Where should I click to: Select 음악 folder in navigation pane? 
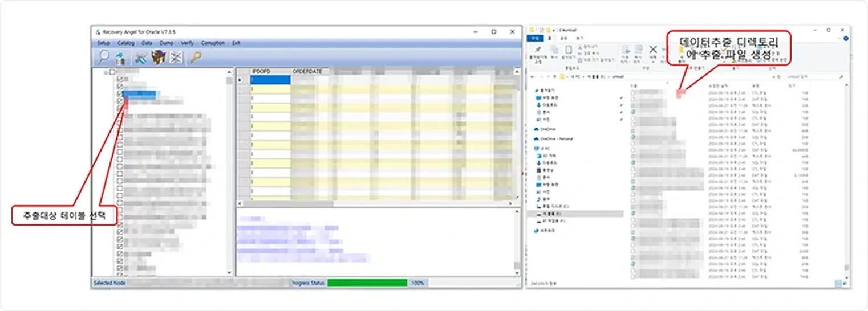coord(543,199)
